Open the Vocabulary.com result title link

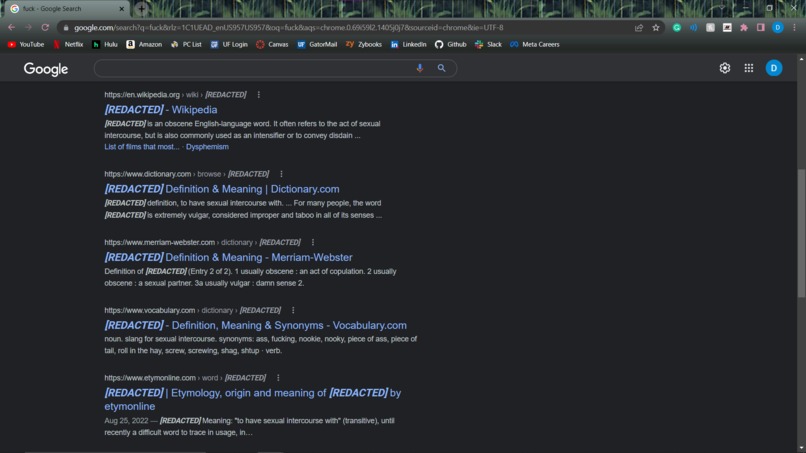[x=255, y=325]
